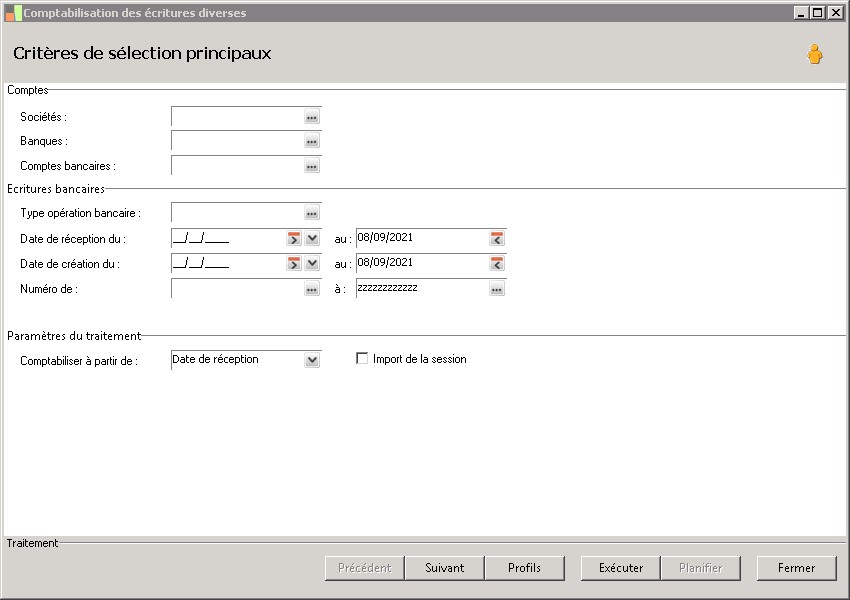
Task: Open the Banques lookup ellipsis button
Action: pos(312,141)
